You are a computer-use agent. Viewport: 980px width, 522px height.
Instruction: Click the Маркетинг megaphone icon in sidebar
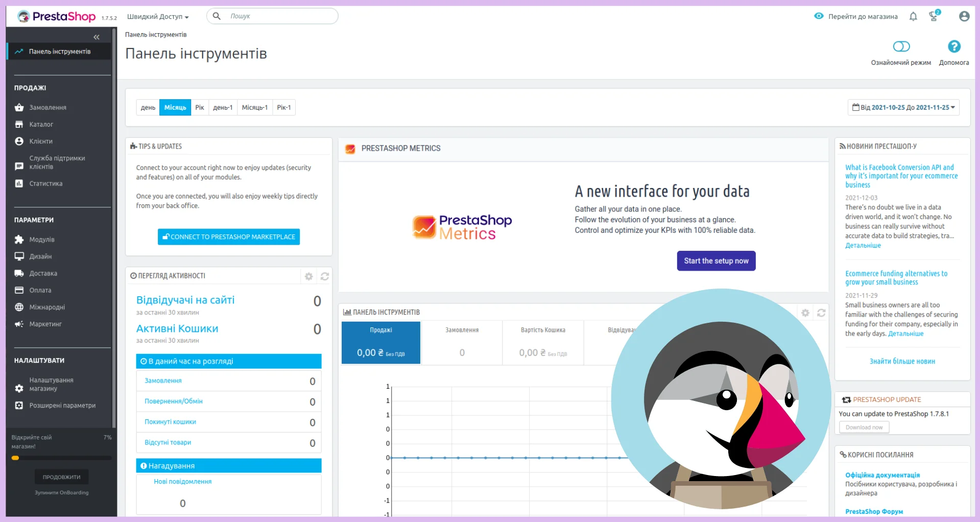coord(19,324)
